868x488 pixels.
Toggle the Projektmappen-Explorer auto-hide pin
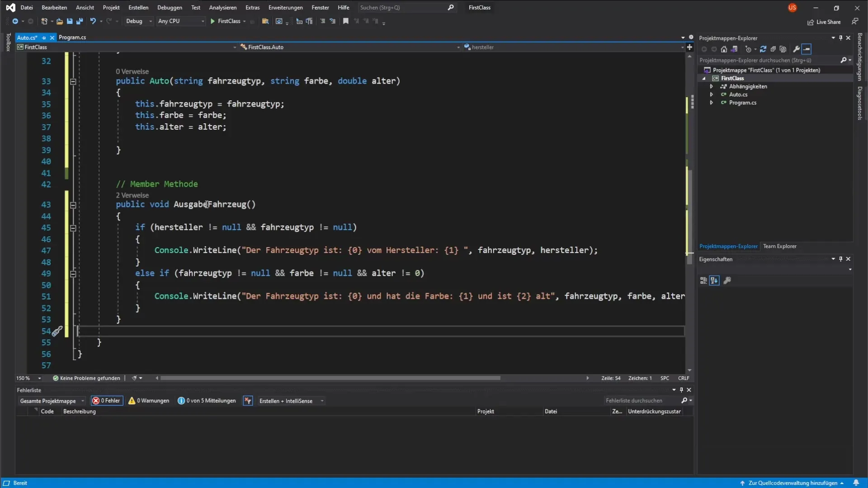[x=841, y=38]
